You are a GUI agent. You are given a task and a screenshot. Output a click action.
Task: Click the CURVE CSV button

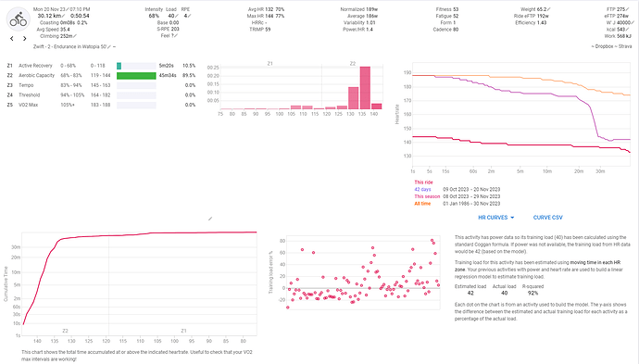pos(547,218)
